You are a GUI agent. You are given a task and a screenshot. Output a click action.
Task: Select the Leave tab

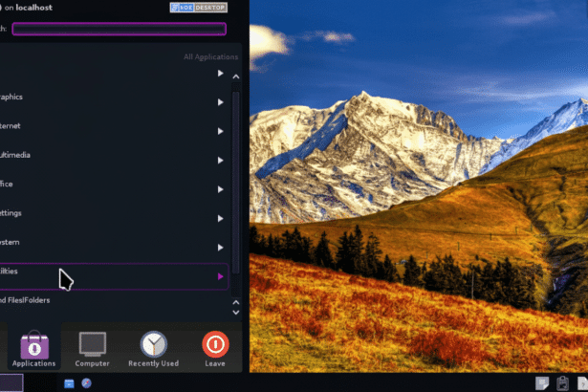tap(215, 349)
